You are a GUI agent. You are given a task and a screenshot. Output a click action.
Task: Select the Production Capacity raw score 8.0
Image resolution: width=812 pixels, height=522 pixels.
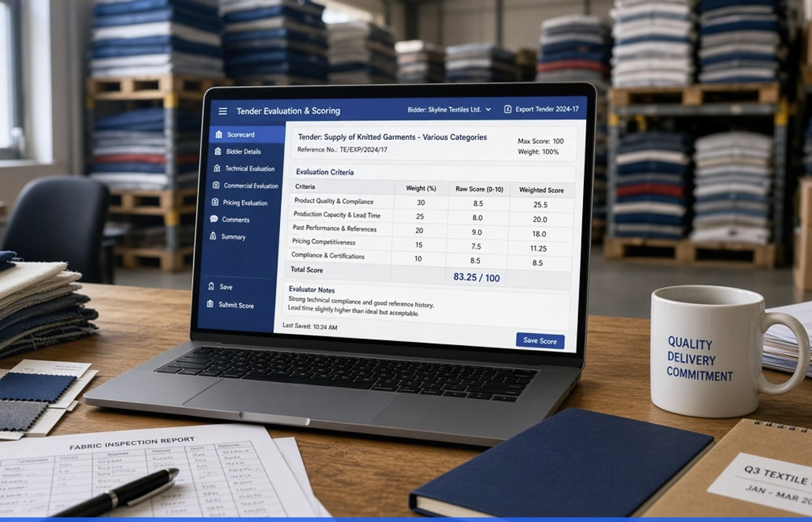(477, 217)
